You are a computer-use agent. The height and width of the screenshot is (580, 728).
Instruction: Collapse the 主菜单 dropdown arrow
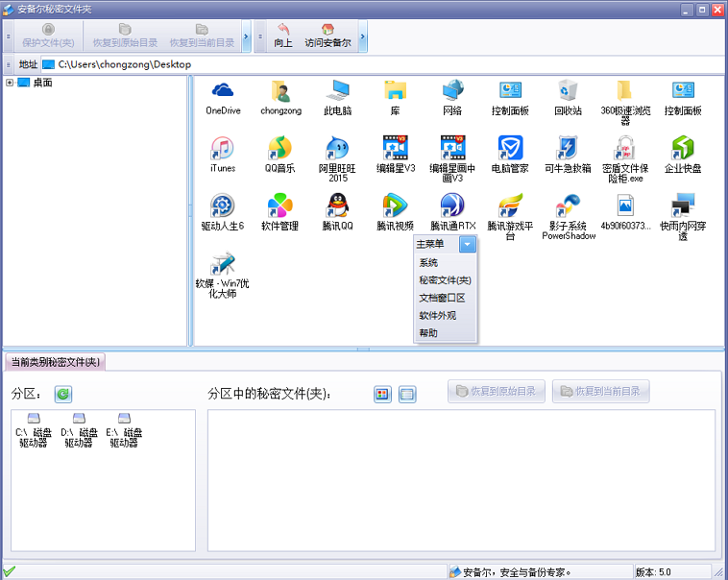[467, 244]
